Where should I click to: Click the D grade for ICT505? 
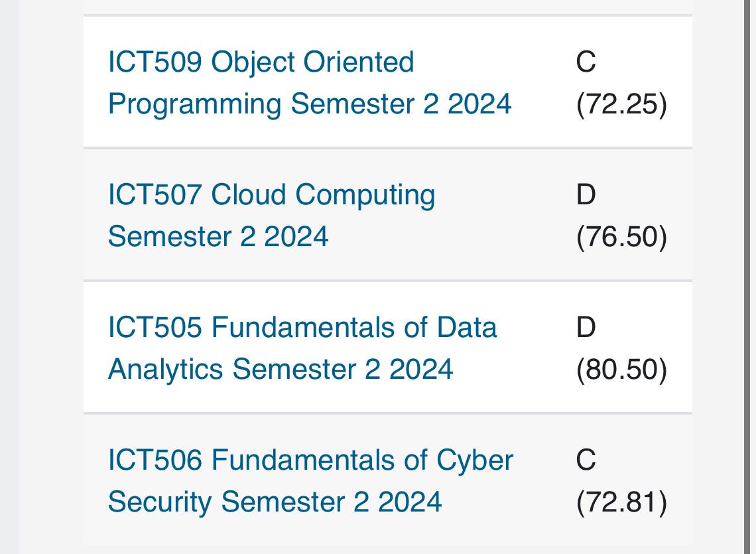click(586, 328)
